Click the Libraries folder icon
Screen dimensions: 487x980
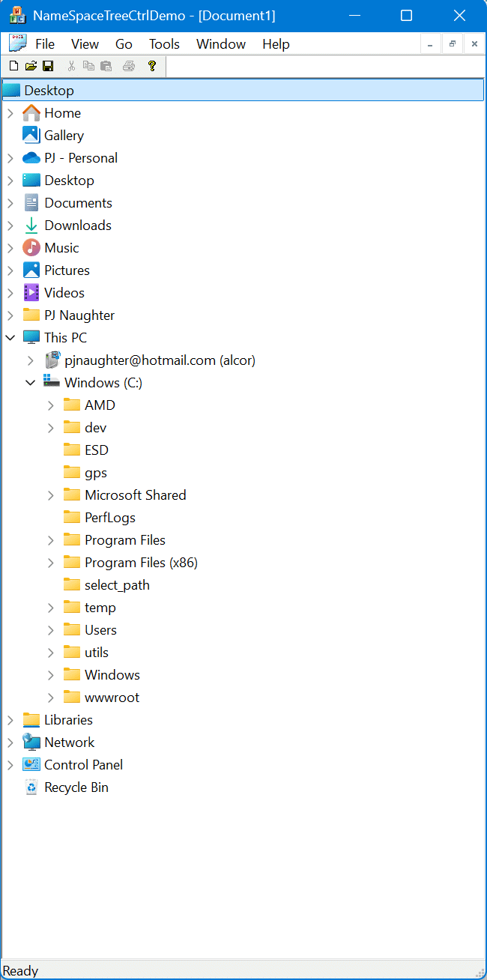31,720
